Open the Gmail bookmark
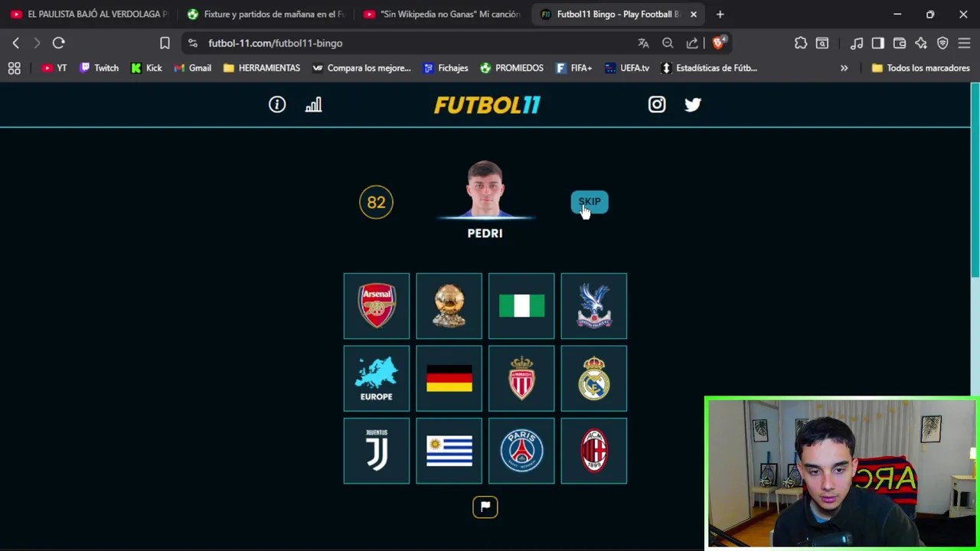Viewport: 980px width, 551px height. 192,68
